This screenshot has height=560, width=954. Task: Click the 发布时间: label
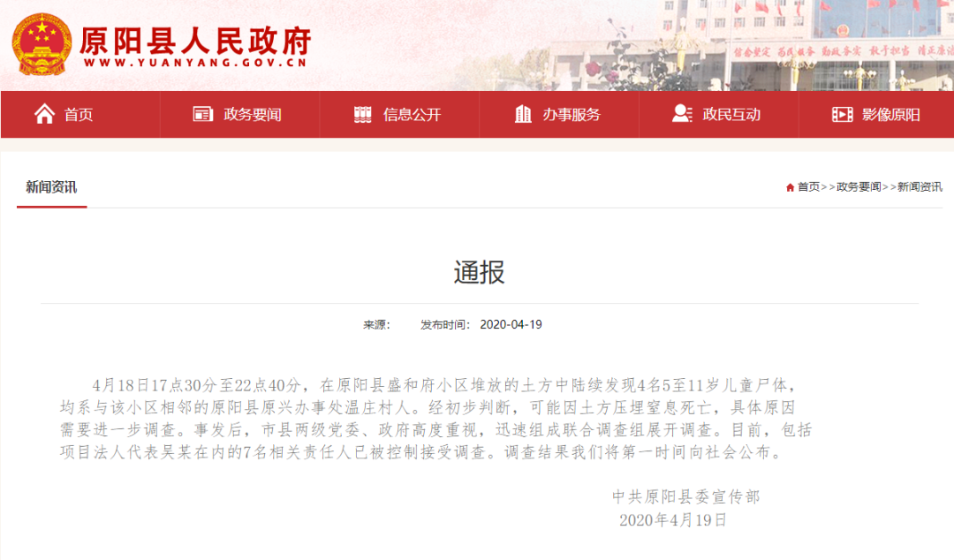click(x=446, y=324)
